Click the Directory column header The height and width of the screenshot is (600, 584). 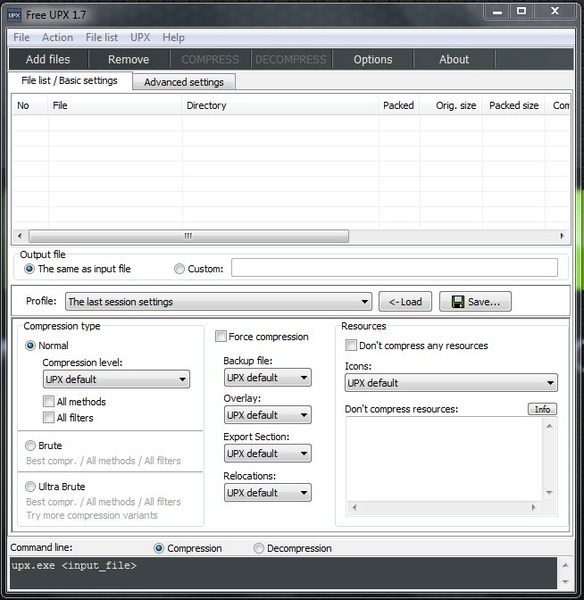[x=280, y=106]
